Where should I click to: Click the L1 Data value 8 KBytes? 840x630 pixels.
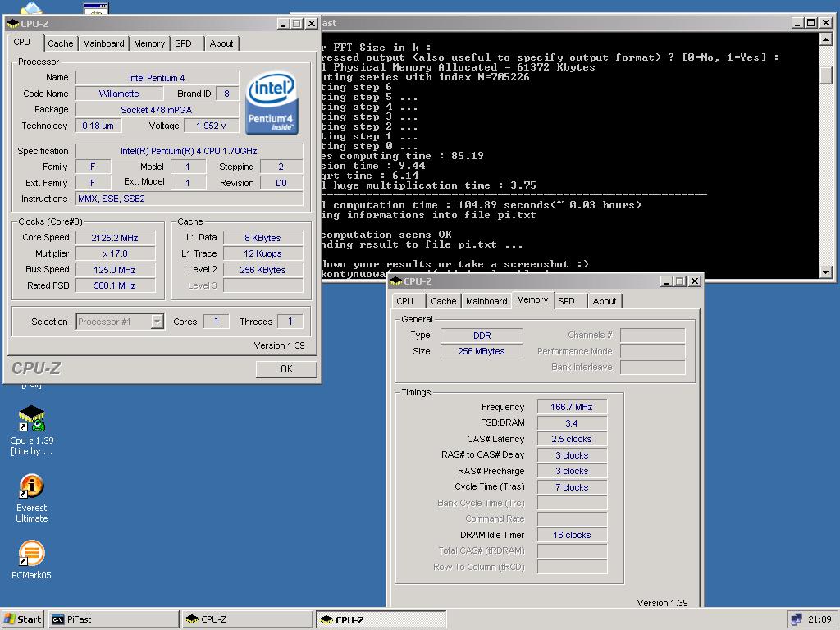coord(263,238)
